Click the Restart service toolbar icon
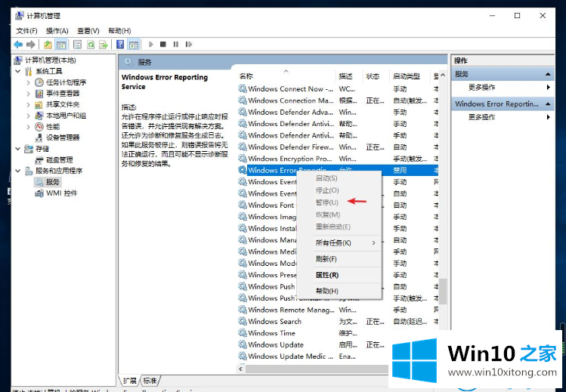566x392 pixels. click(188, 45)
